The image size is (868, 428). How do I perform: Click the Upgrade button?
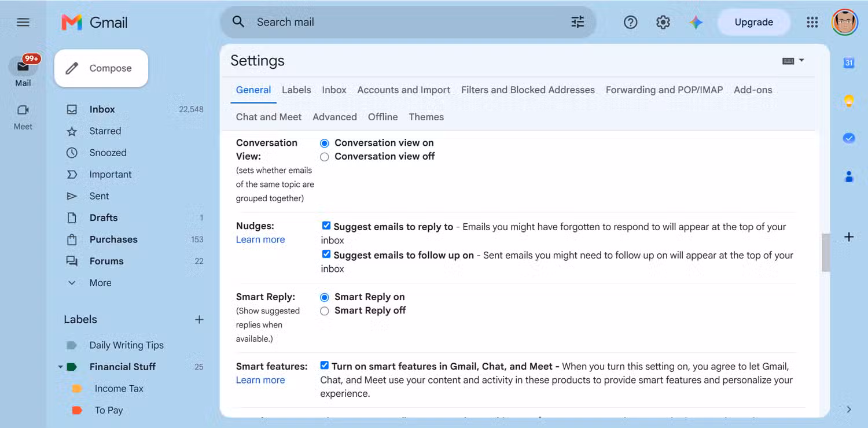point(753,23)
